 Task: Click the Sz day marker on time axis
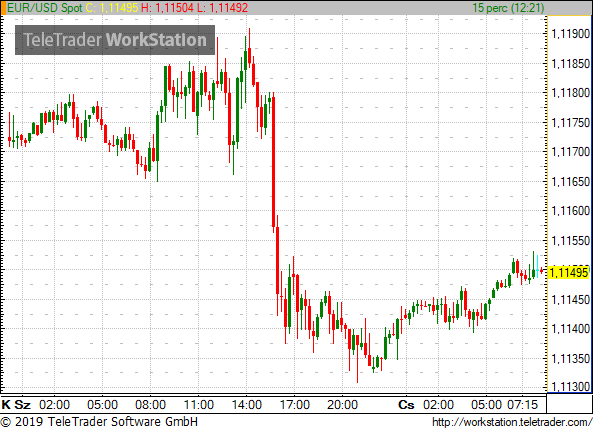tap(23, 405)
